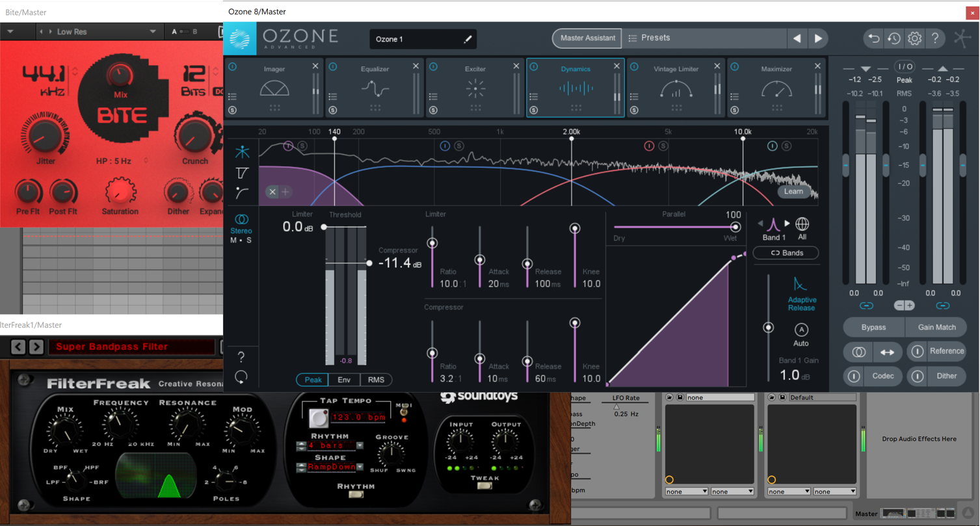980x526 pixels.
Task: Click the Gain Match button
Action: [936, 327]
